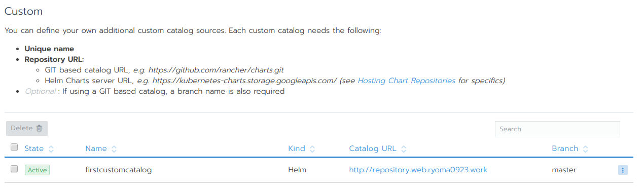This screenshot has height=191, width=644.
Task: Open the row actions vertical-dots menu
Action: [x=623, y=170]
